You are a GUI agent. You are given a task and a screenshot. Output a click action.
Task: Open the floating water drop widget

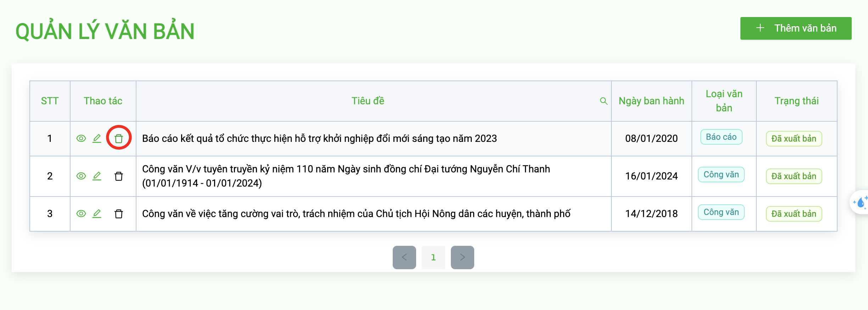tap(861, 203)
